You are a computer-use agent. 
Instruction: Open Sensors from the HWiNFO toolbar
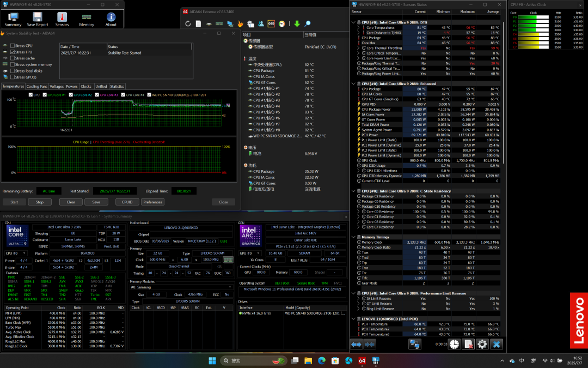(x=62, y=19)
